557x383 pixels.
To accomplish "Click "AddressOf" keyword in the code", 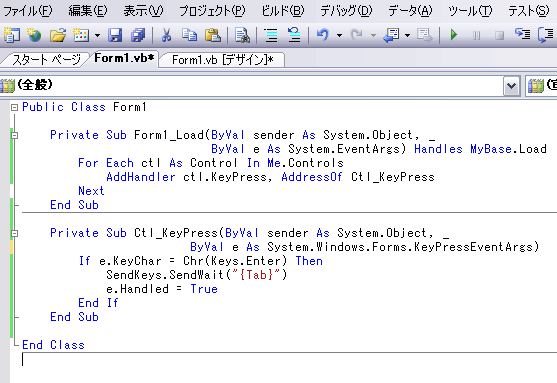I will [x=312, y=177].
